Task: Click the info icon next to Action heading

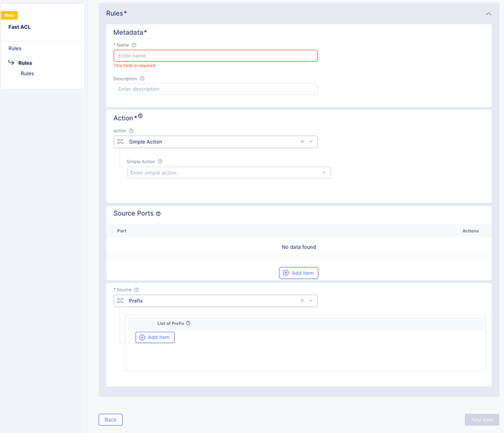Action: pos(140,116)
